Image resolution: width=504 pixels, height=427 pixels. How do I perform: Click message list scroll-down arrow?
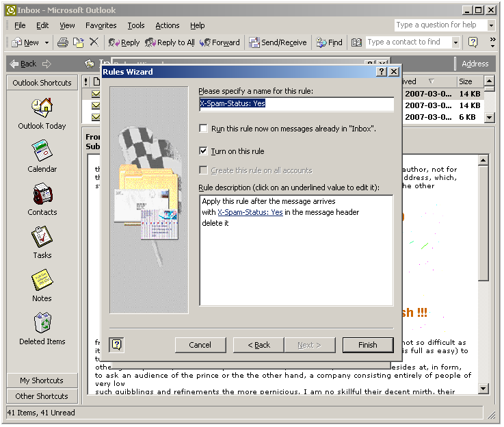coord(489,117)
